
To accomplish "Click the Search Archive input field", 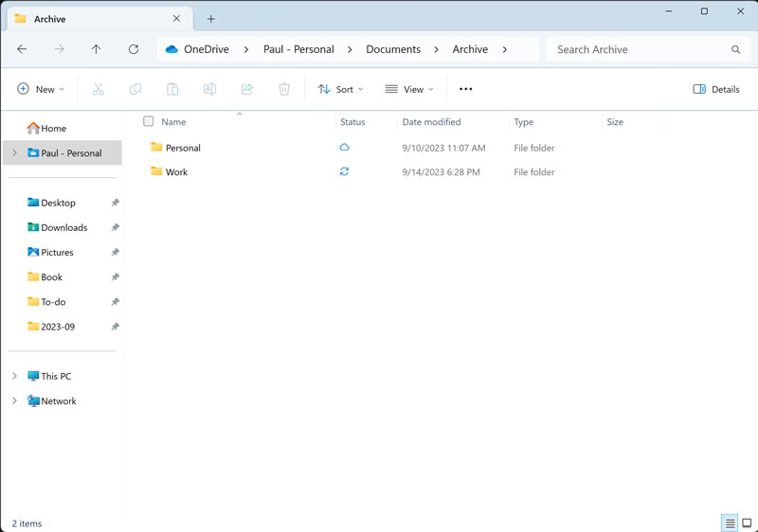I will click(x=640, y=49).
